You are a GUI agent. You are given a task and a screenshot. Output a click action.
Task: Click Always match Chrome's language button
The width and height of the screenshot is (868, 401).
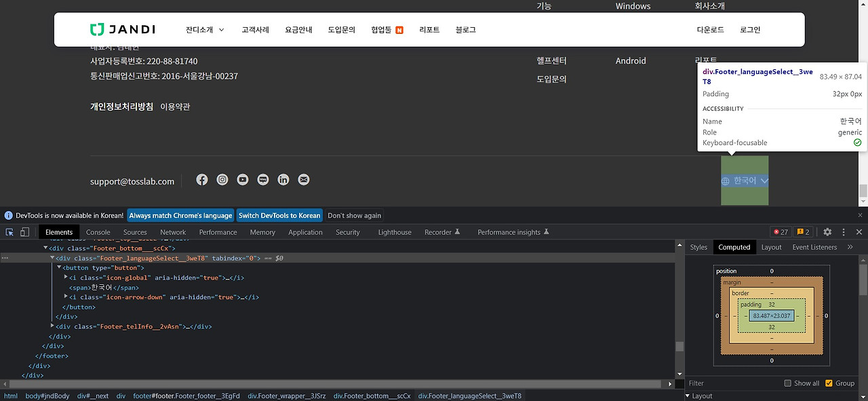click(180, 215)
